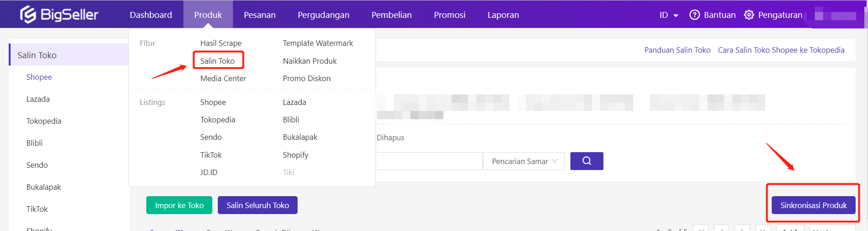The image size is (868, 231).
Task: Click the Impor ke Toko button
Action: click(179, 205)
